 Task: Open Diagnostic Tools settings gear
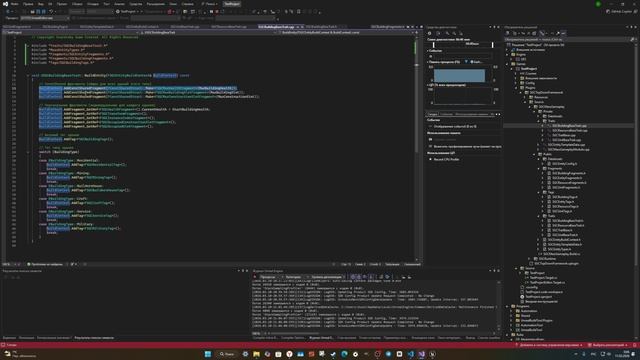(x=429, y=33)
